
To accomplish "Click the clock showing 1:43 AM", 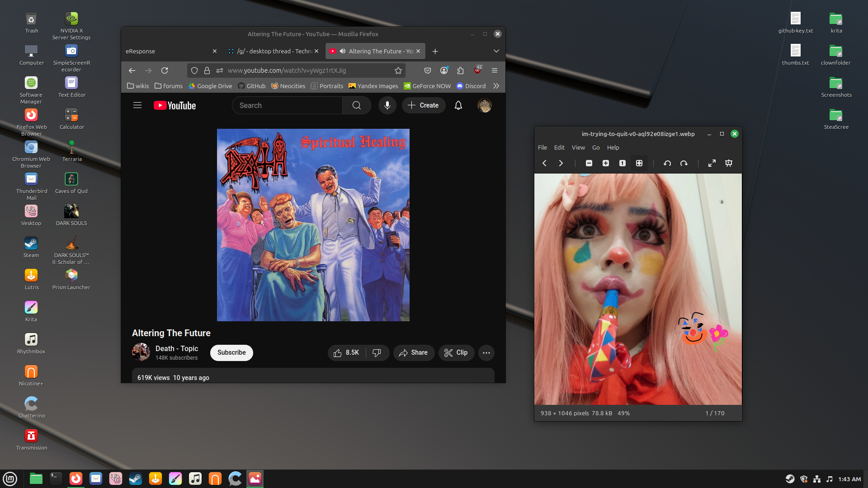I will [x=849, y=479].
